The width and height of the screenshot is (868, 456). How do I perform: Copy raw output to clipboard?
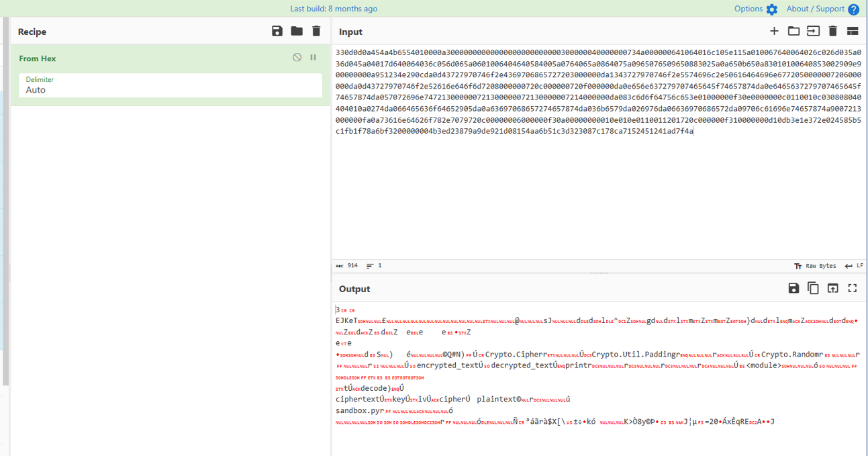(x=813, y=288)
